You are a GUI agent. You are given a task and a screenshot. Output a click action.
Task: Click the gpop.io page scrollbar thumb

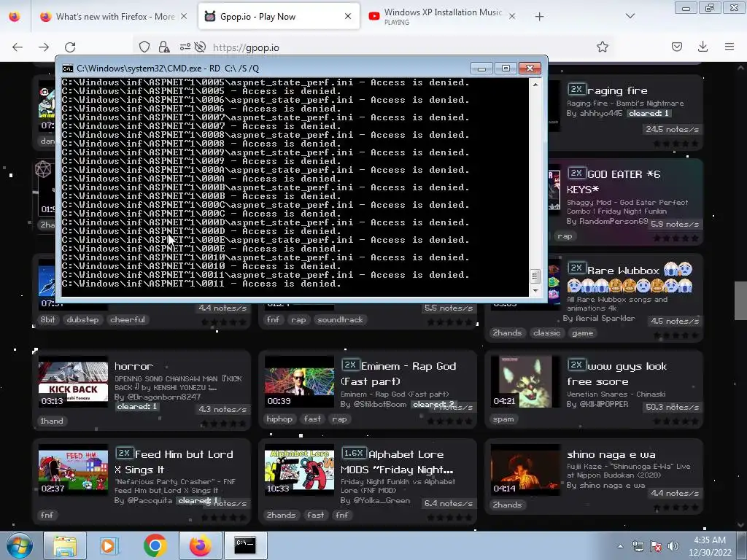coord(741,301)
